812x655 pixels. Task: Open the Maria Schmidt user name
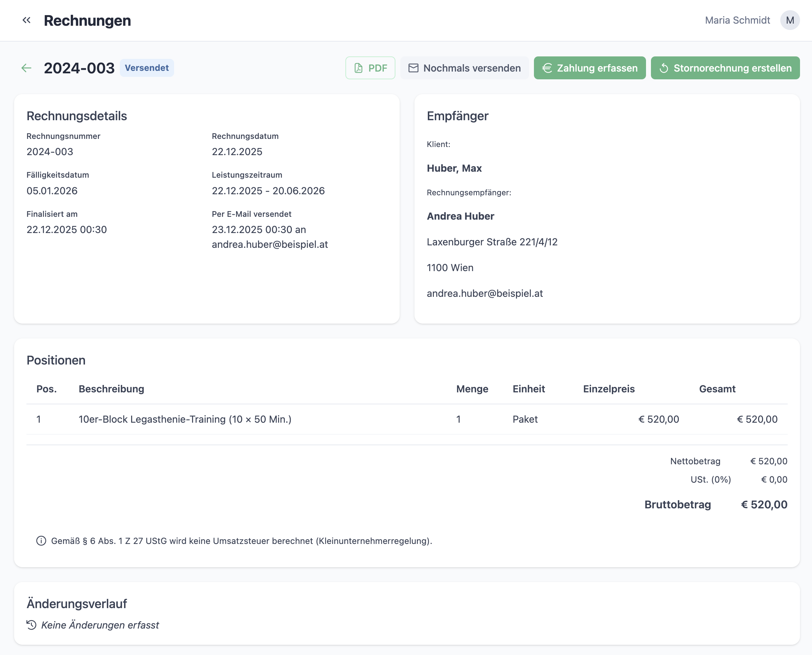737,20
